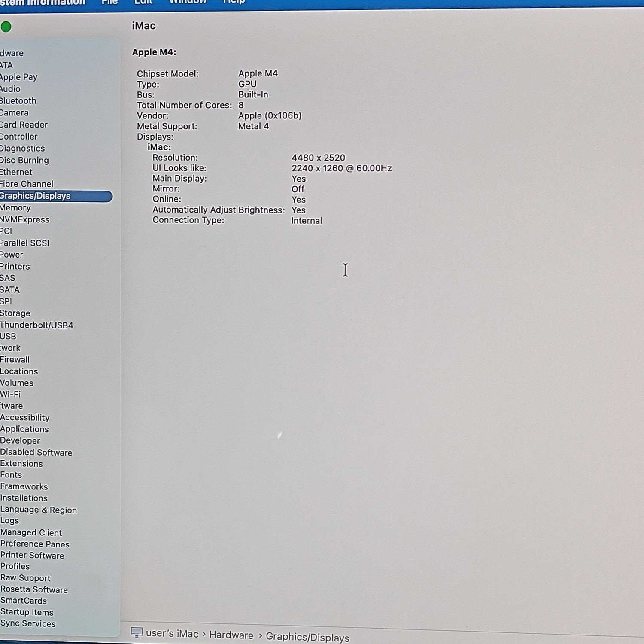Show the Applications list
This screenshot has width=644, height=644.
[x=24, y=429]
